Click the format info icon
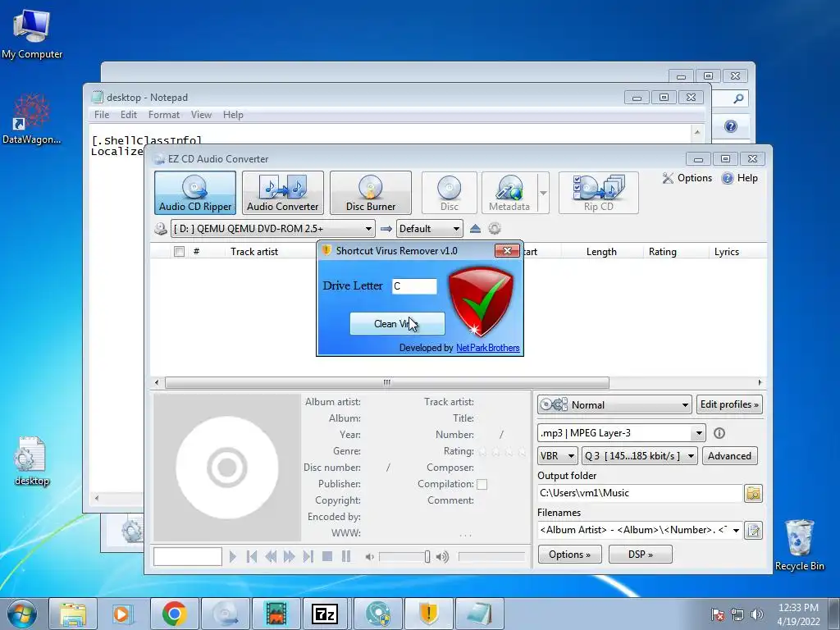This screenshot has width=840, height=630. (x=719, y=433)
